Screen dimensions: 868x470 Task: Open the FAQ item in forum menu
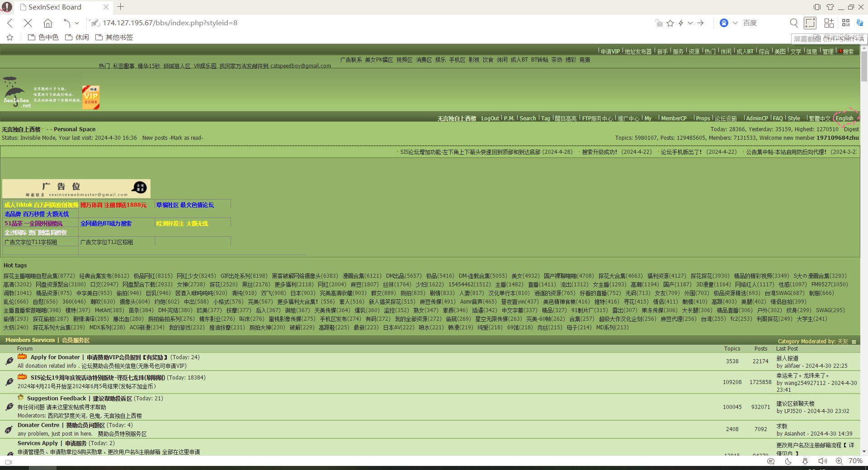pos(778,119)
